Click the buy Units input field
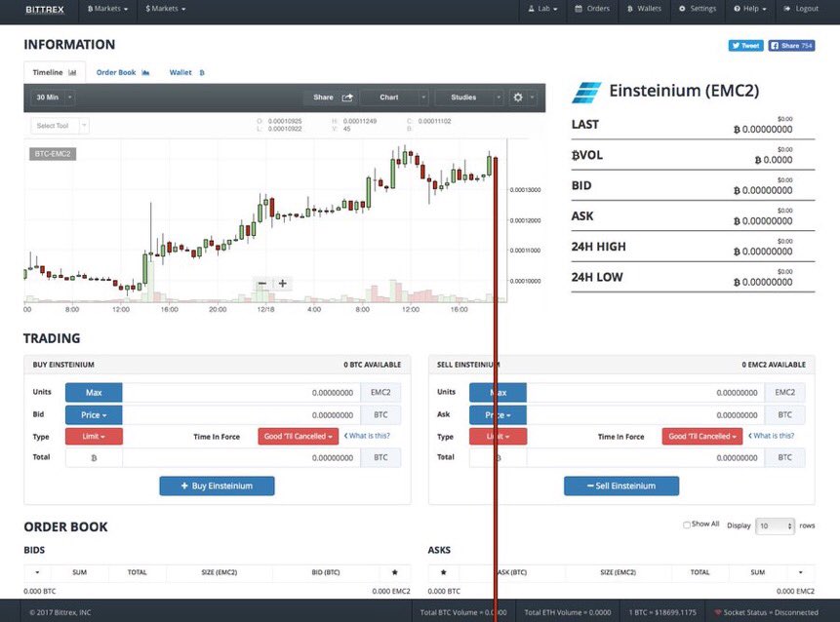Image resolution: width=840 pixels, height=622 pixels. (241, 392)
